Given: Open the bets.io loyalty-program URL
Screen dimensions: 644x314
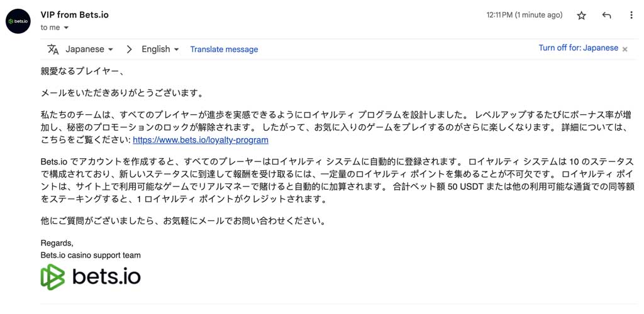Looking at the screenshot, I should [x=201, y=140].
